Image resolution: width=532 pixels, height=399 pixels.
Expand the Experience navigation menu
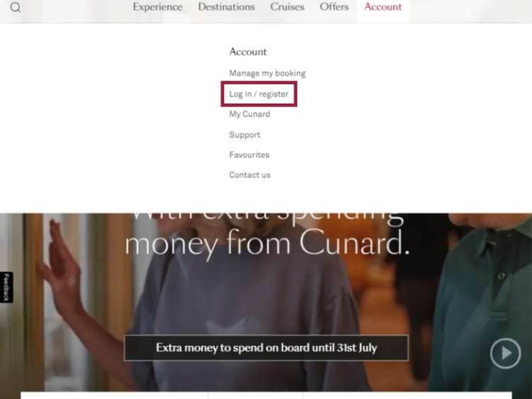point(157,7)
